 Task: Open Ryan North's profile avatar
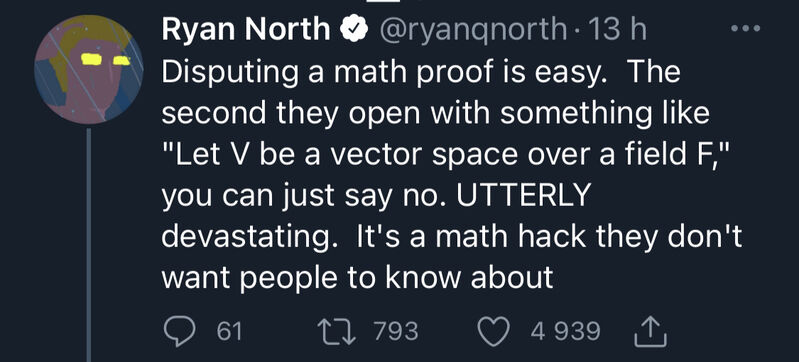click(89, 69)
